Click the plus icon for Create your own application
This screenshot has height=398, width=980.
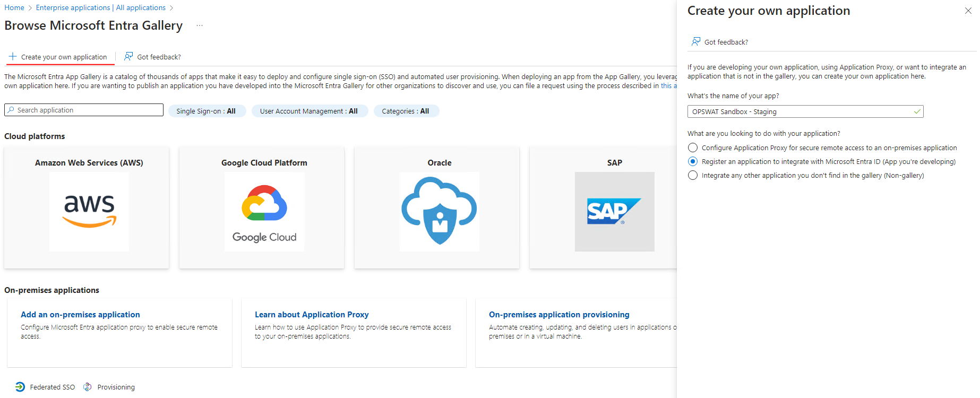(13, 56)
